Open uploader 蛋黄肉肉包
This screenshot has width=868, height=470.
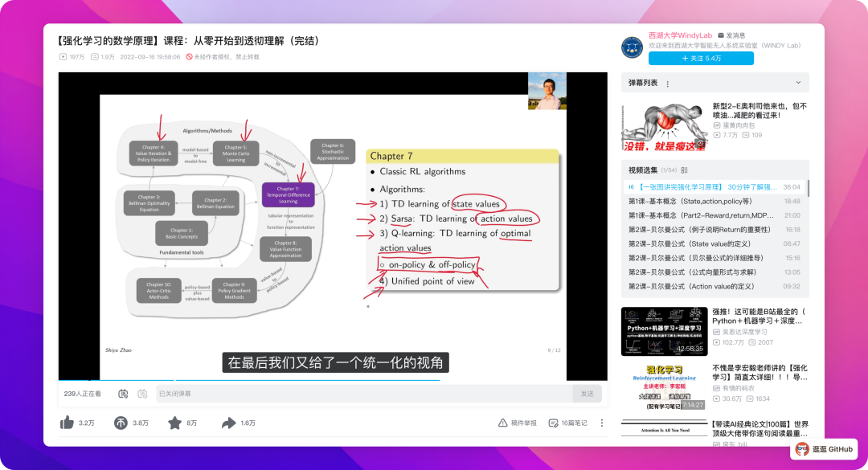(734, 125)
